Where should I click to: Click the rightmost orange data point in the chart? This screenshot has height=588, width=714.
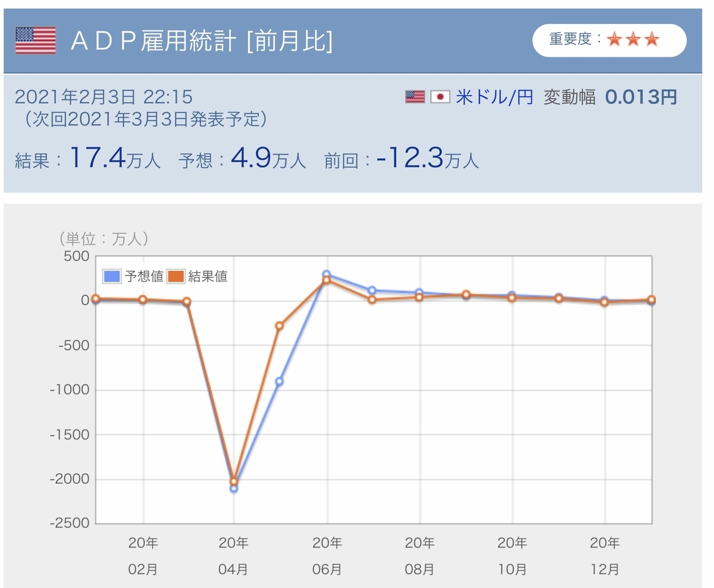[652, 299]
